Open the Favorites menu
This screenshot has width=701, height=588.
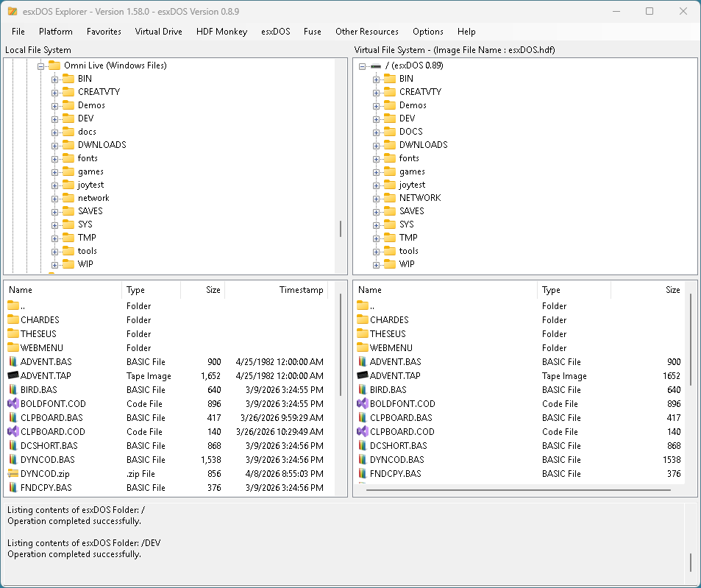[x=104, y=32]
